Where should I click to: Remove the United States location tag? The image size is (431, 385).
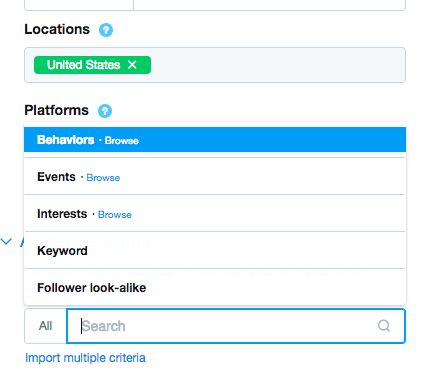click(132, 65)
